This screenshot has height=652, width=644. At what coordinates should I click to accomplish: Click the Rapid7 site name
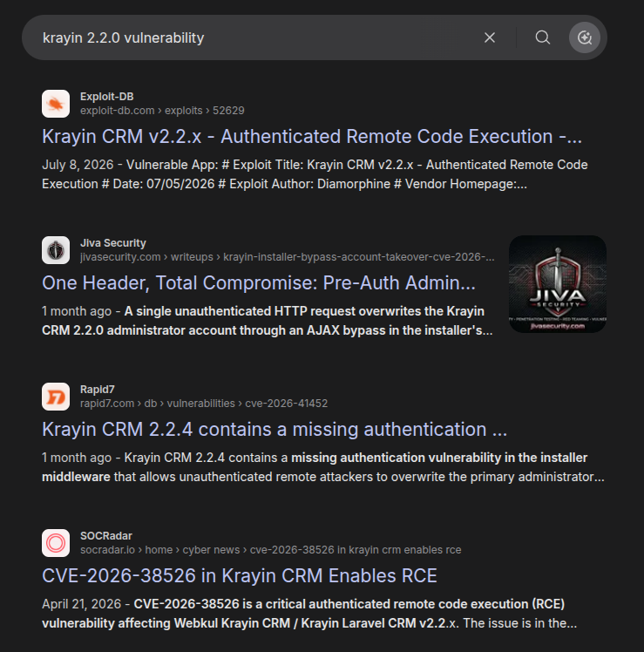(98, 390)
